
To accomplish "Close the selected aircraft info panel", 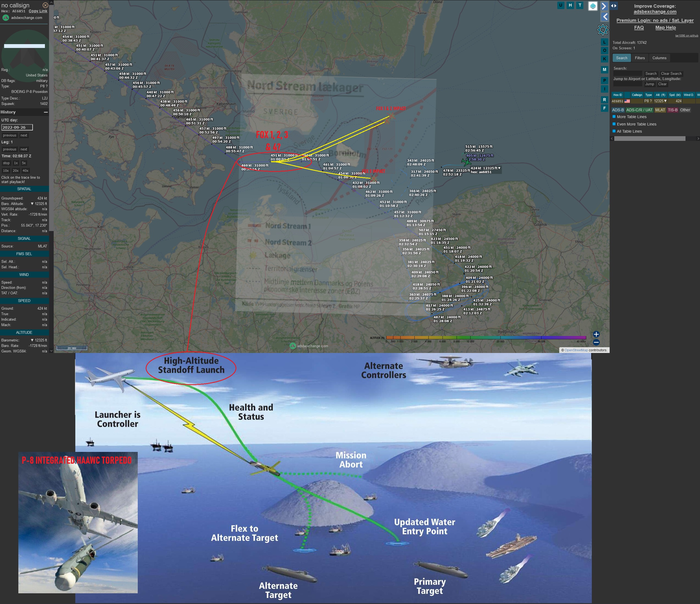I will pyautogui.click(x=45, y=5).
